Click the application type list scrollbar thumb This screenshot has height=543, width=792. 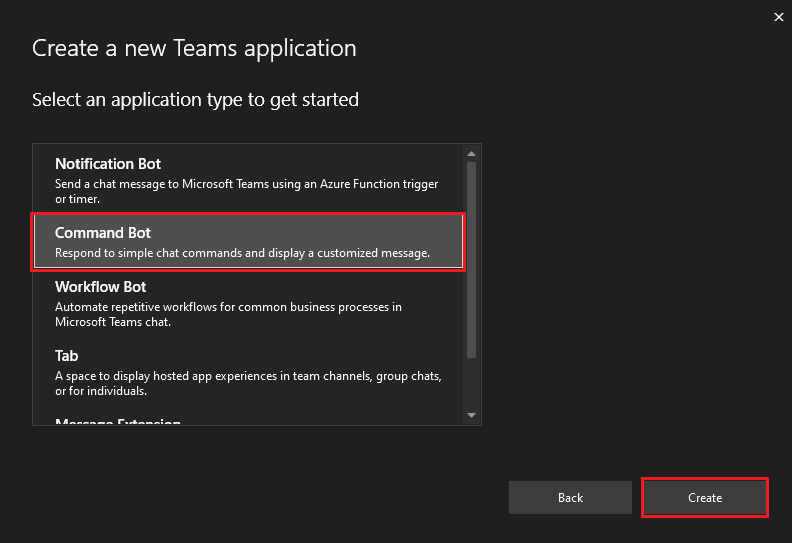(472, 260)
